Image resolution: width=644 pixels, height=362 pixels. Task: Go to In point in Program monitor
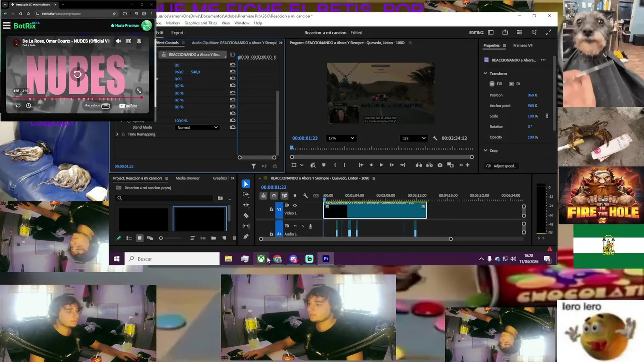[x=361, y=165]
